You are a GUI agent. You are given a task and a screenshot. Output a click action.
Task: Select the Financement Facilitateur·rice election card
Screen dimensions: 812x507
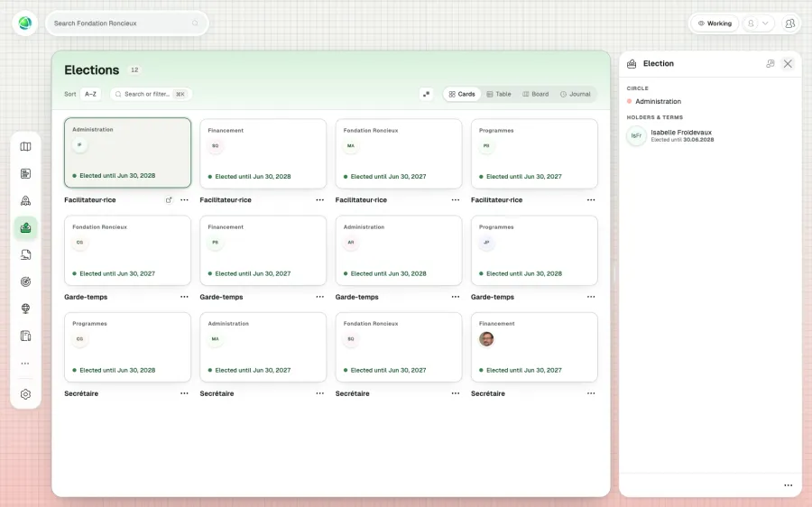point(263,153)
